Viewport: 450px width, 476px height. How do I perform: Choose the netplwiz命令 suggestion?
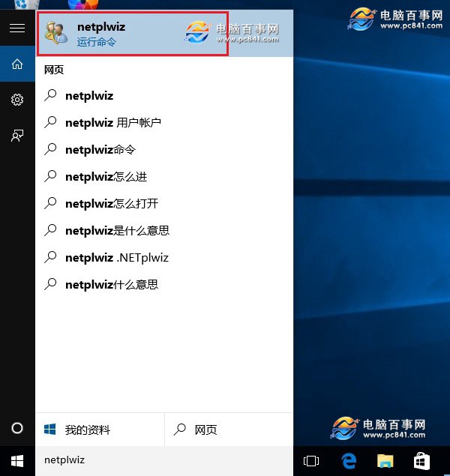click(x=100, y=150)
